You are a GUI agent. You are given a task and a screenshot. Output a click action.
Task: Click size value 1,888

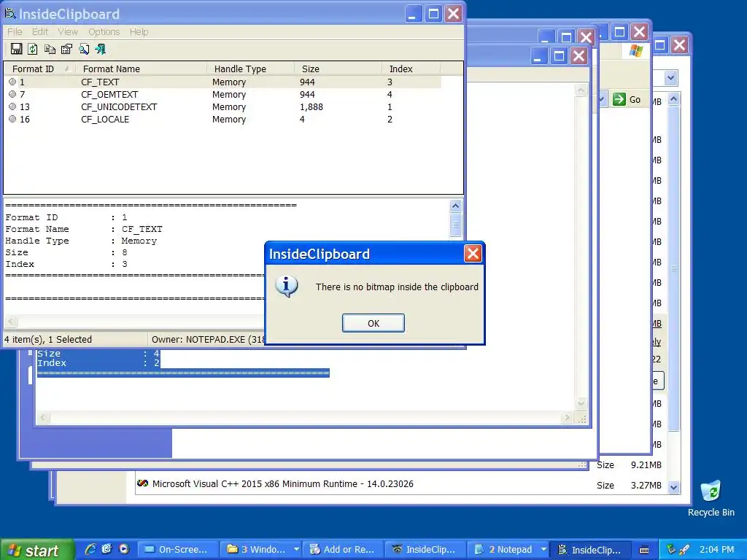pyautogui.click(x=311, y=106)
